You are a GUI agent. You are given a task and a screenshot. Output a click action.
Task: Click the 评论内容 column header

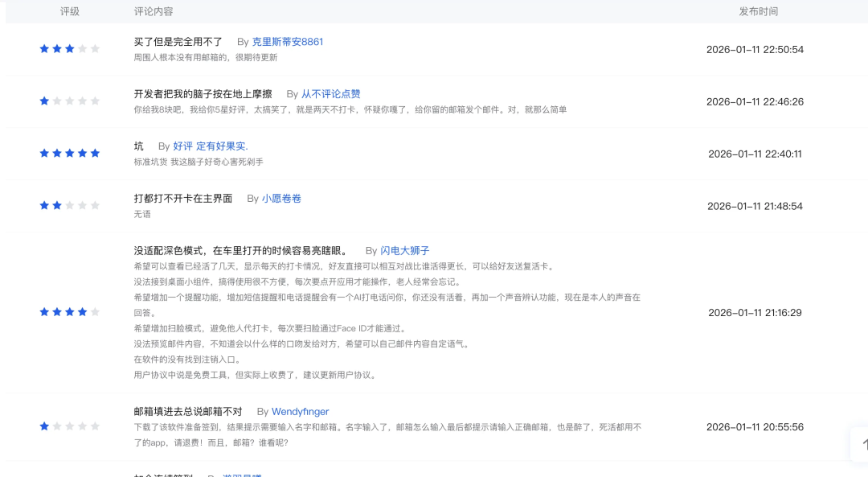(x=154, y=11)
